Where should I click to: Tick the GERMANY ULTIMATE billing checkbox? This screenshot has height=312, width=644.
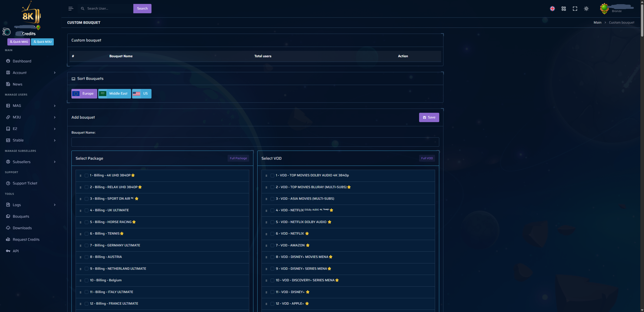click(x=86, y=245)
